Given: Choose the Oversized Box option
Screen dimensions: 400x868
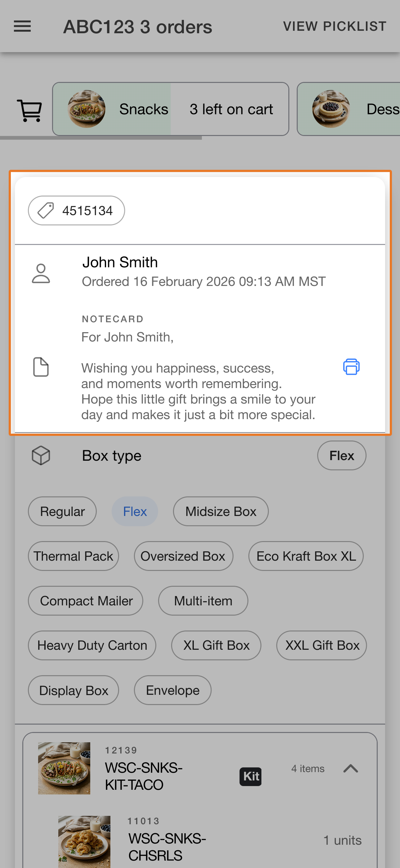Looking at the screenshot, I should [184, 556].
